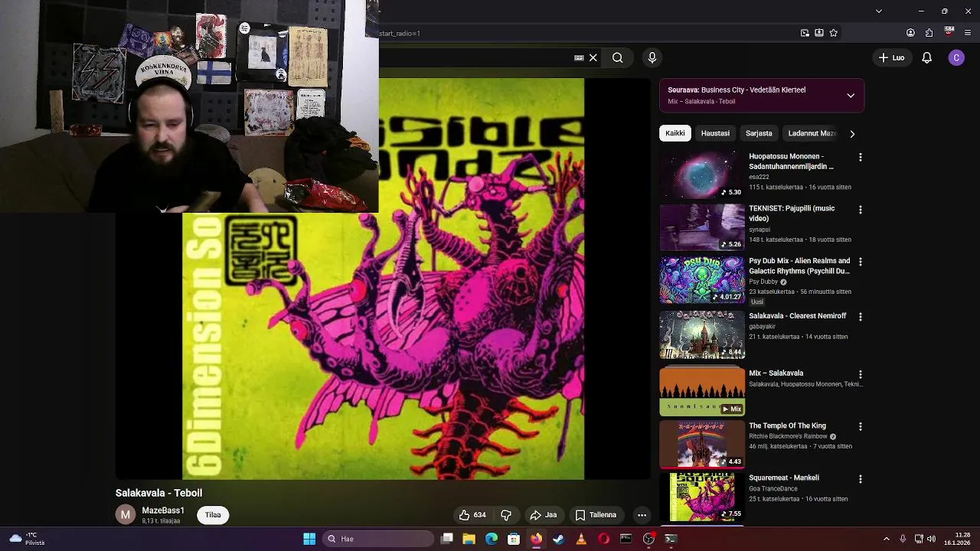Click the YouTube search magnifier button
Viewport: 980px width, 551px height.
(617, 57)
